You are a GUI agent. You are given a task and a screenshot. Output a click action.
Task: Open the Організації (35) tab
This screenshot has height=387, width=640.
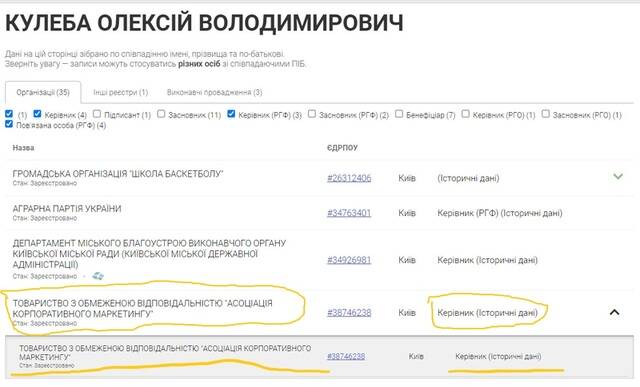pos(43,93)
